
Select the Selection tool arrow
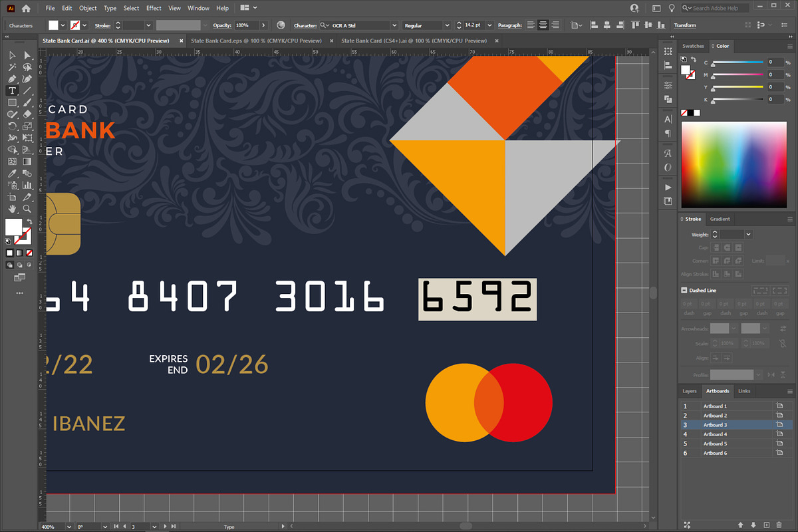coord(12,55)
